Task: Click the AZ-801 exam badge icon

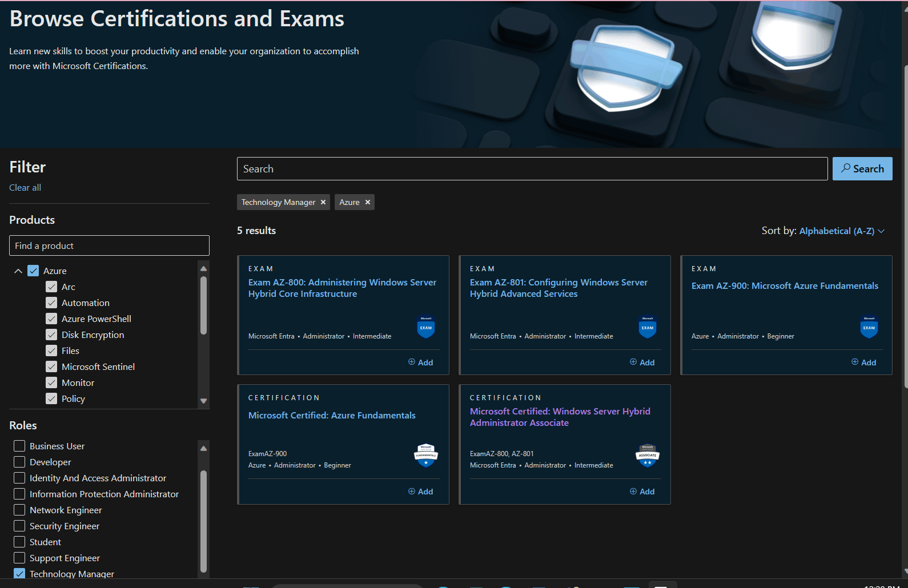Action: coord(648,327)
